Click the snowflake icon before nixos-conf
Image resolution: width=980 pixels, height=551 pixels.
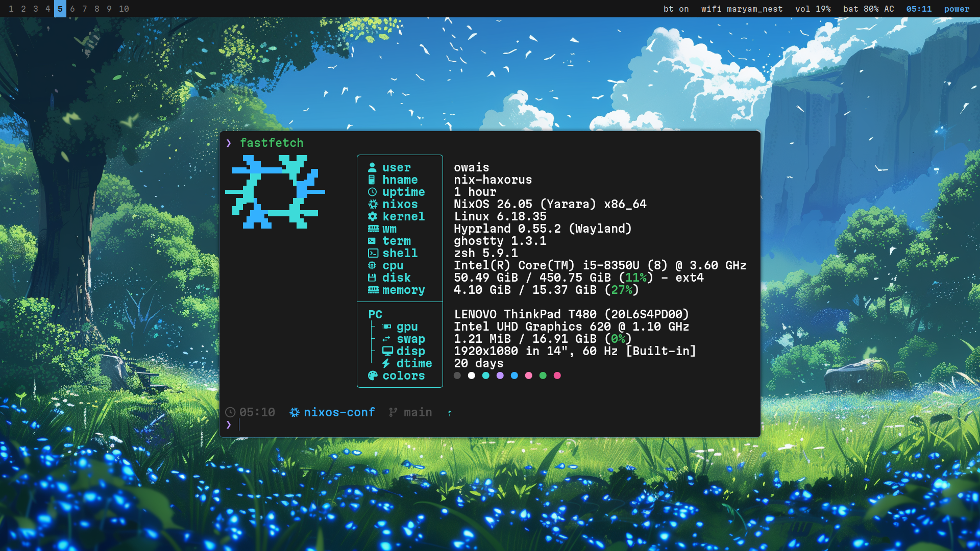tap(295, 412)
